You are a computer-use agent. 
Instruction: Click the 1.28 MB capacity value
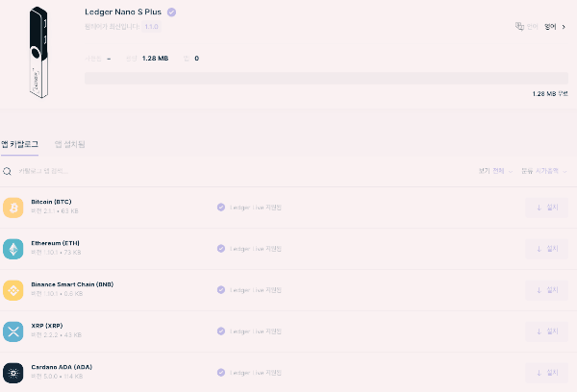[x=155, y=59]
